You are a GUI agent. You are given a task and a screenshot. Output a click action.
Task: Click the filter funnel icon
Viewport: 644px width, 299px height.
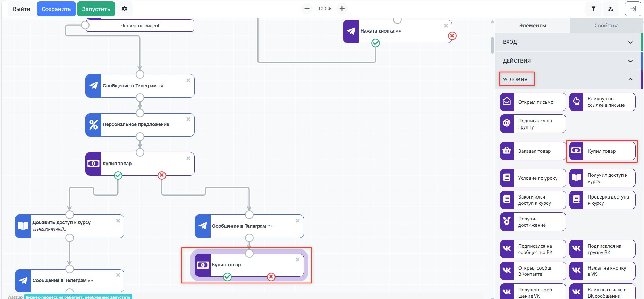593,9
